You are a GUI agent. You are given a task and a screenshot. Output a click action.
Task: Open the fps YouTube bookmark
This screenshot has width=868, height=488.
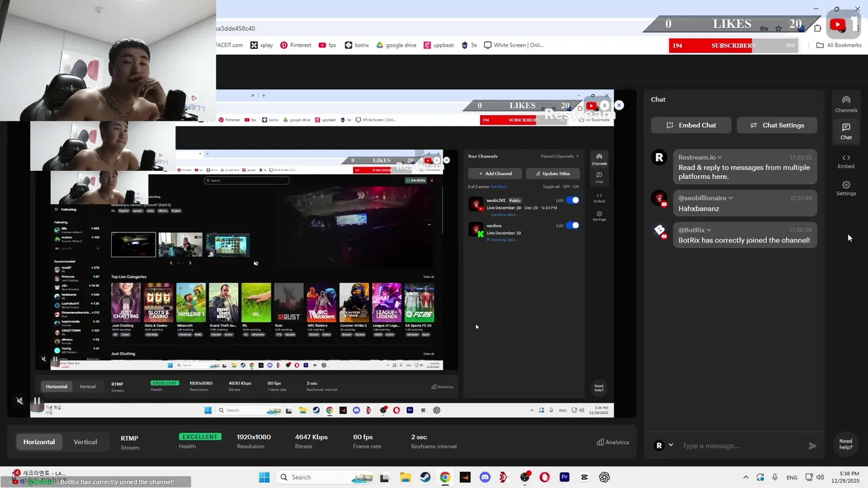point(328,45)
